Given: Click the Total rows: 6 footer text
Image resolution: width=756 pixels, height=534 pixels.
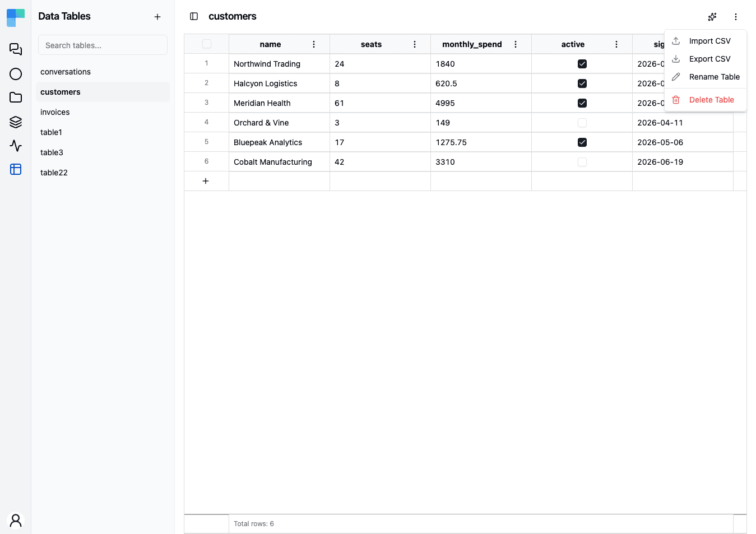Looking at the screenshot, I should 254,524.
